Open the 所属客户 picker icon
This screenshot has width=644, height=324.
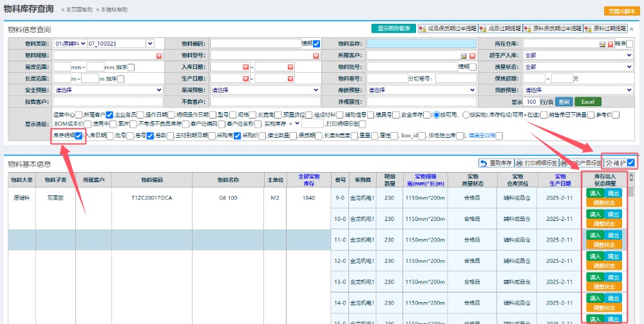[x=463, y=55]
